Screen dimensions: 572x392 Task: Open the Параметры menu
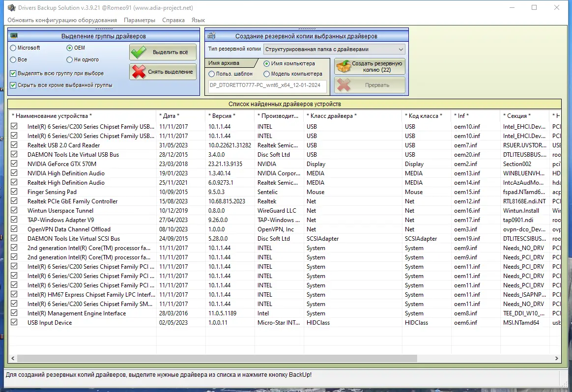point(140,20)
